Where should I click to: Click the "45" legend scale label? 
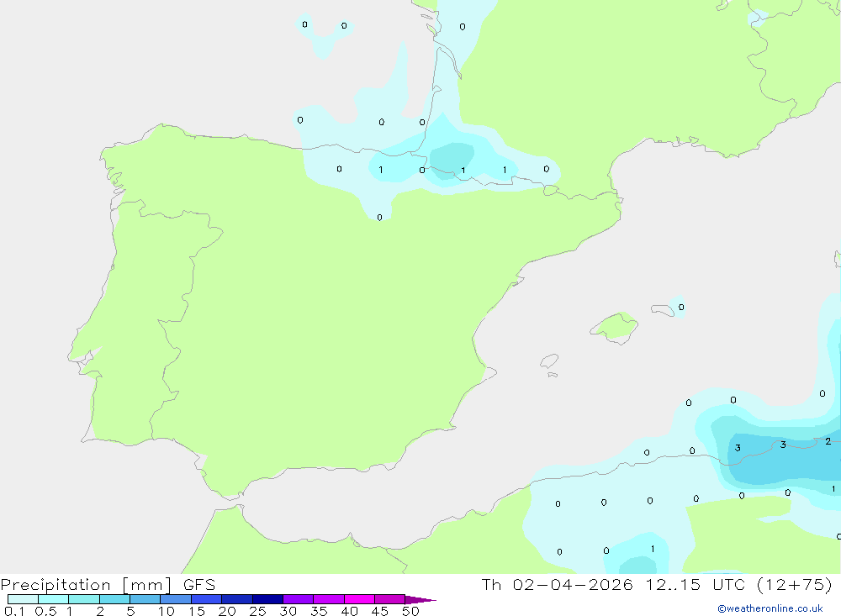click(x=380, y=611)
